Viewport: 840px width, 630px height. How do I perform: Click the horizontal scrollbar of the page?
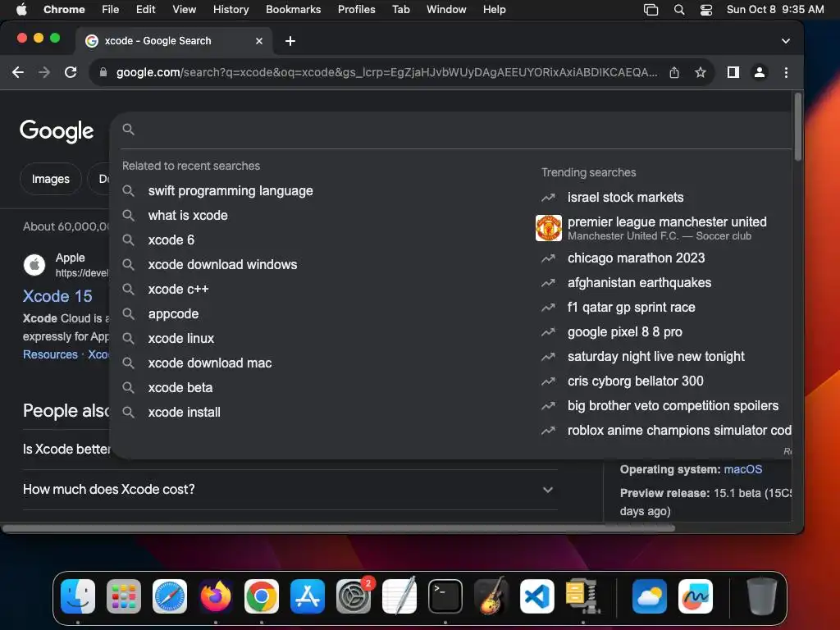tap(339, 528)
